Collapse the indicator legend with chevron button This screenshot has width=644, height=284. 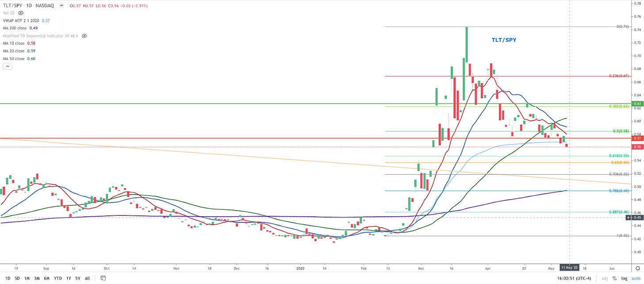tap(7, 66)
